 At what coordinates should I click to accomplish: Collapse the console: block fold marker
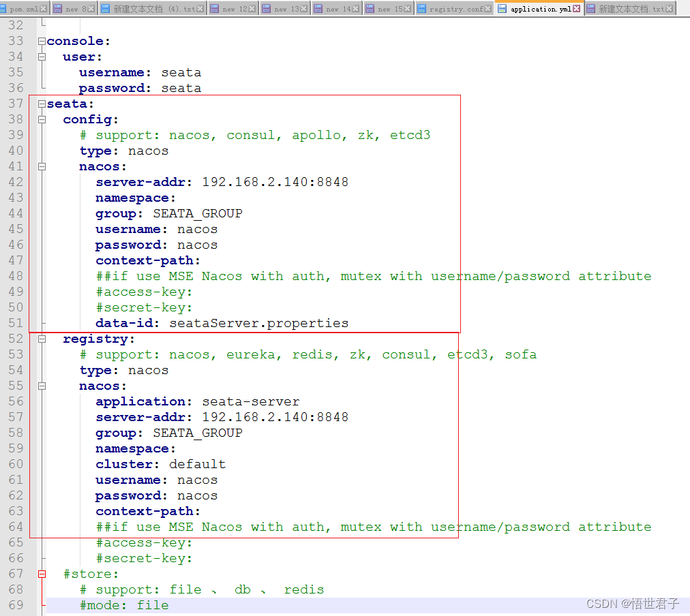pyautogui.click(x=42, y=42)
